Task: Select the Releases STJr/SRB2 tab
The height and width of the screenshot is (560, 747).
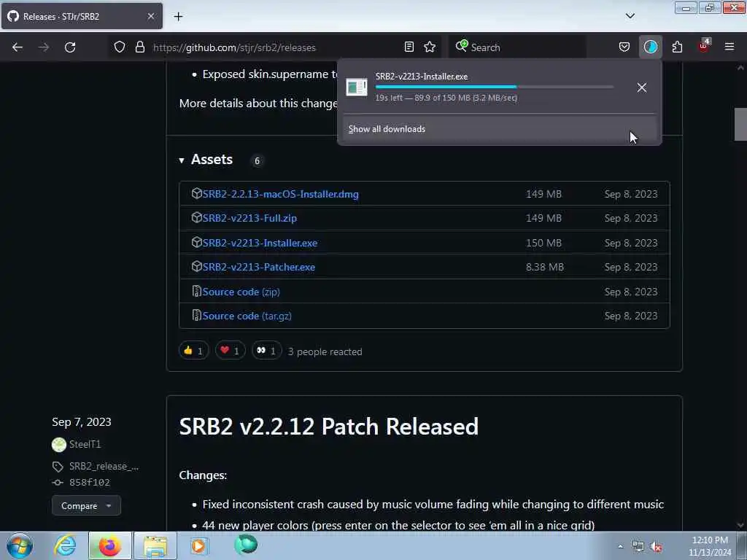Action: pyautogui.click(x=82, y=16)
